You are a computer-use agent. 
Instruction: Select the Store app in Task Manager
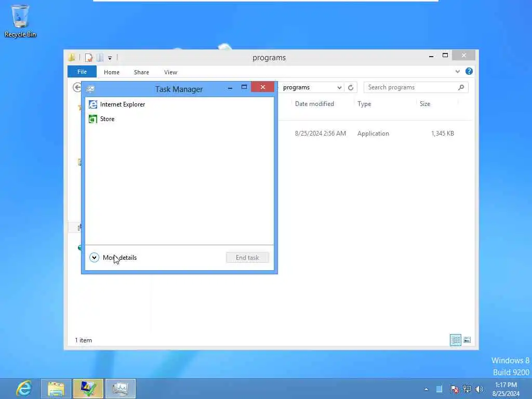179,119
